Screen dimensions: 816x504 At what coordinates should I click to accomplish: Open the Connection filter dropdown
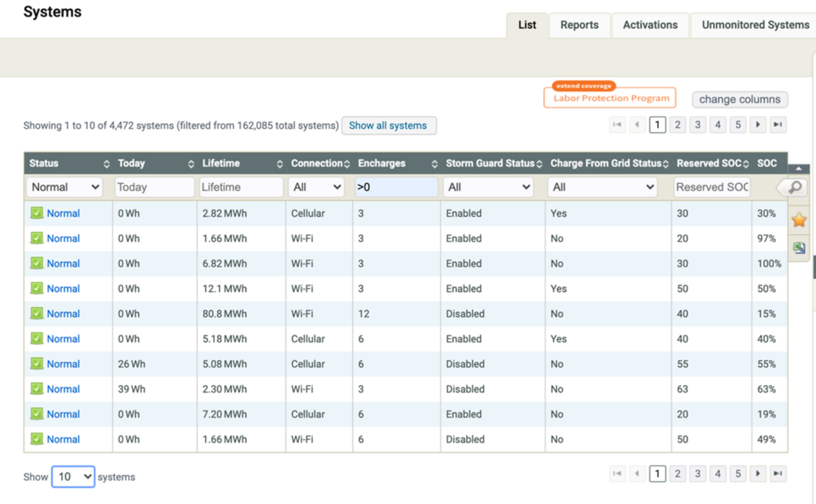tap(316, 187)
